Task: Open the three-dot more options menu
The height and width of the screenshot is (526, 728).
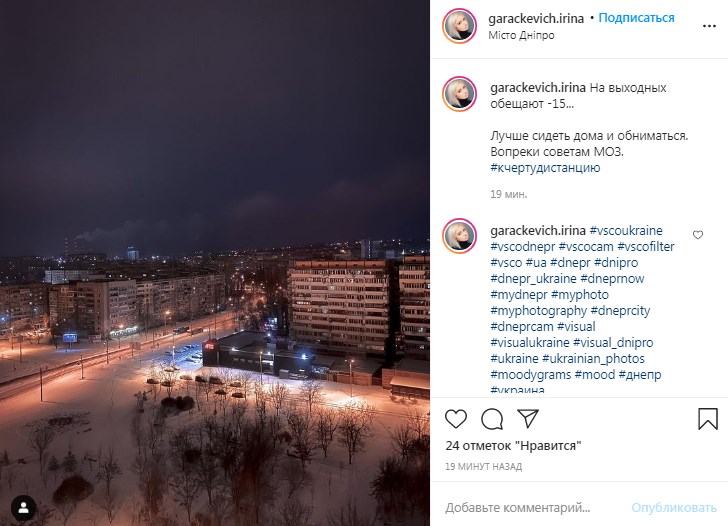Action: click(709, 26)
